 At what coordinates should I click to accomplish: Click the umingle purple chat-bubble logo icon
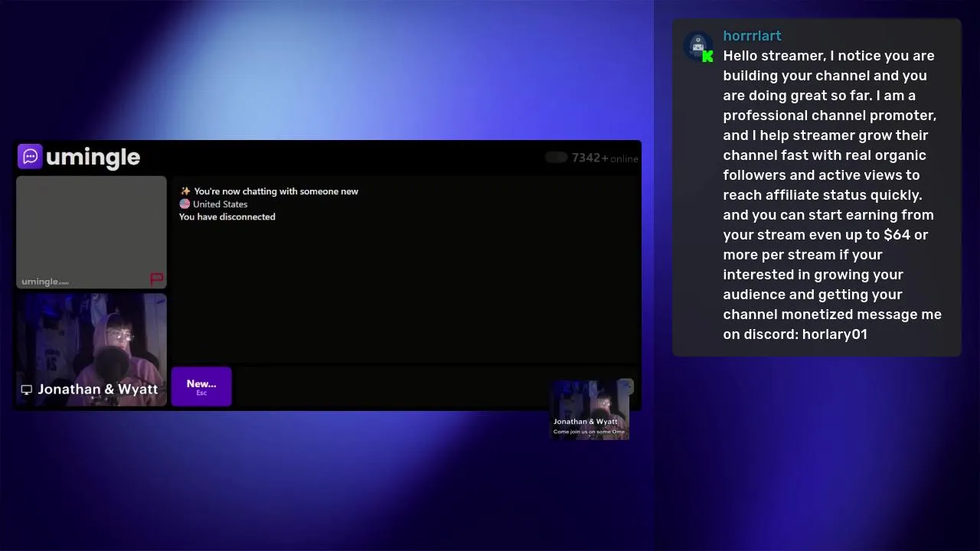click(x=30, y=157)
